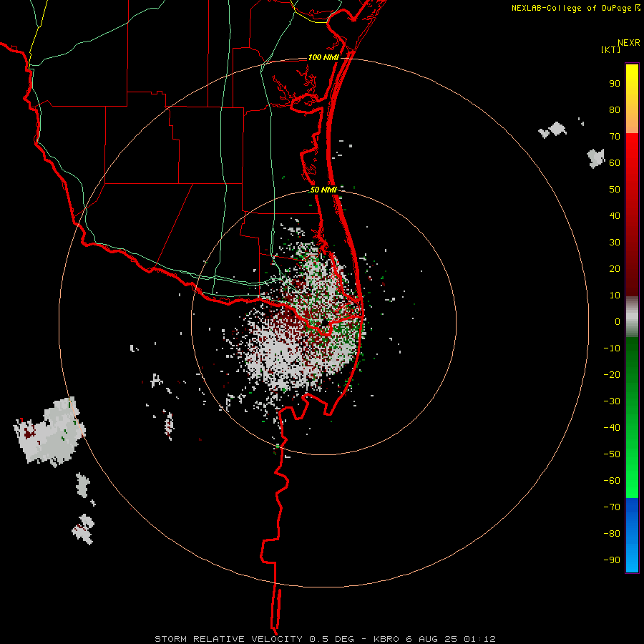Click the KBRO station ID in the caption
644x644 pixels.
click(387, 639)
